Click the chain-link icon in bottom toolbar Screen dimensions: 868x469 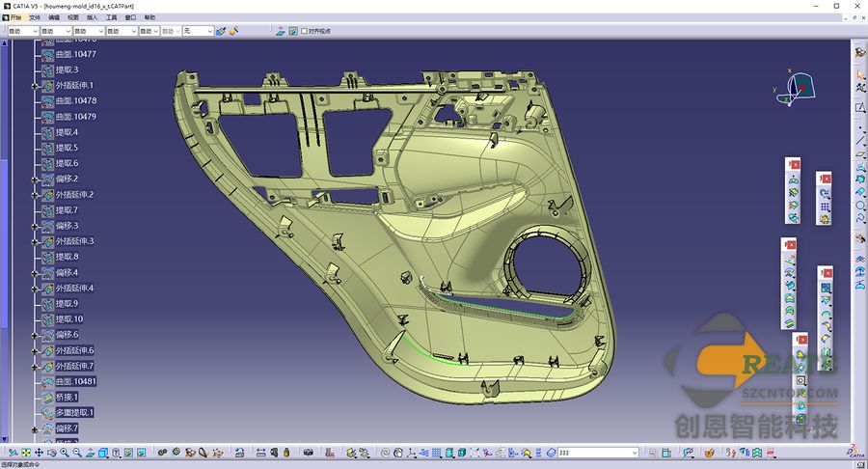pos(162,453)
